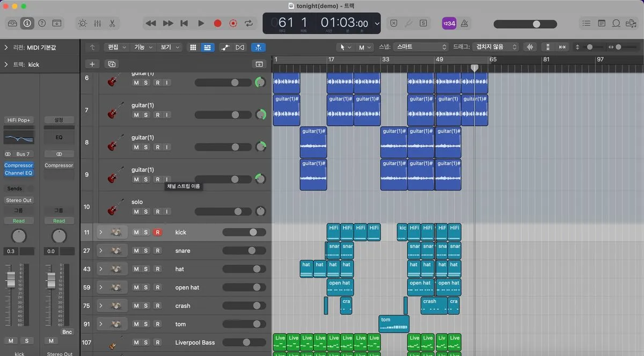Open the Library panel icon
This screenshot has width=644, height=356.
[12, 23]
